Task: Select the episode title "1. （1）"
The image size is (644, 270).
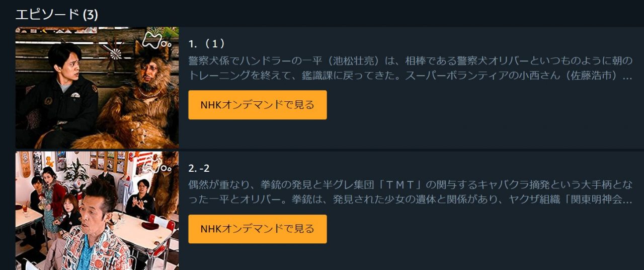Action: (x=207, y=44)
